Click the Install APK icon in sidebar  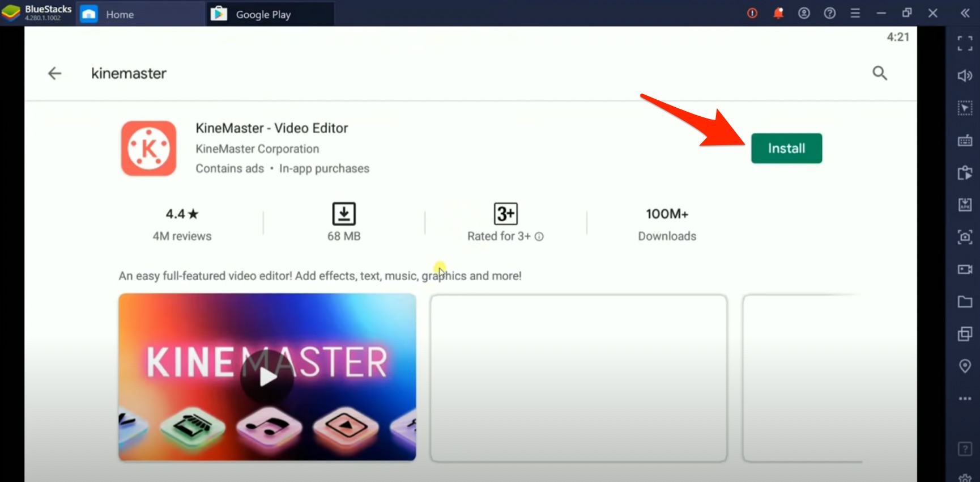pos(965,204)
